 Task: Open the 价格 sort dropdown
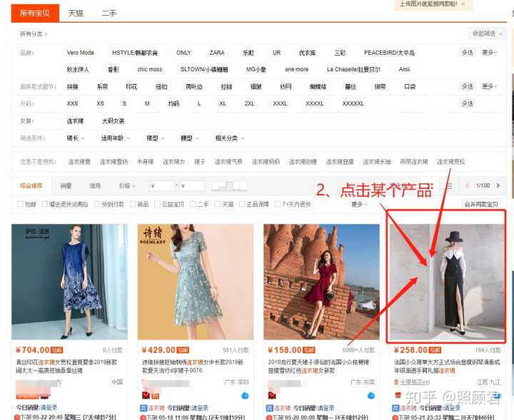point(127,186)
